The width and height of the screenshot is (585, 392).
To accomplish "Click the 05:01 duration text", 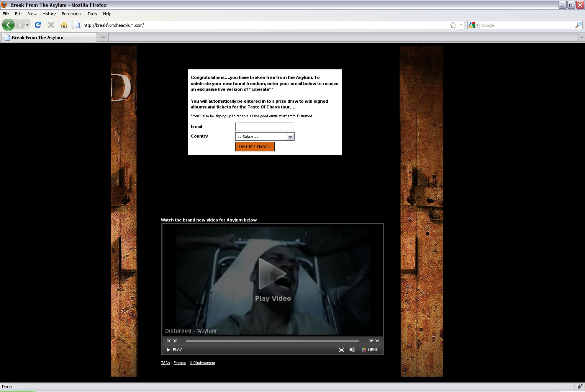I will (374, 341).
